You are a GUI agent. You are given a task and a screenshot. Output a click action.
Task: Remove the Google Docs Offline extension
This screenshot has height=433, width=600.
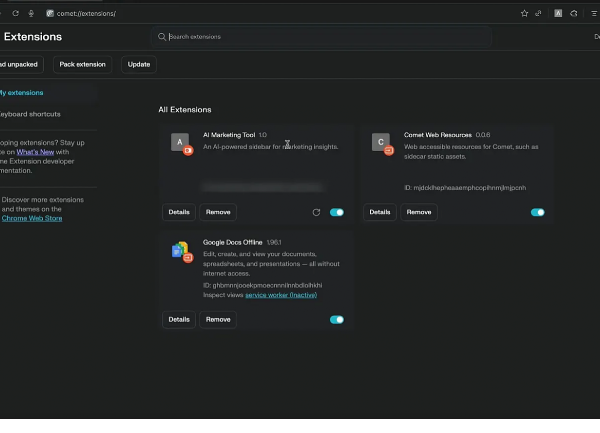point(219,320)
